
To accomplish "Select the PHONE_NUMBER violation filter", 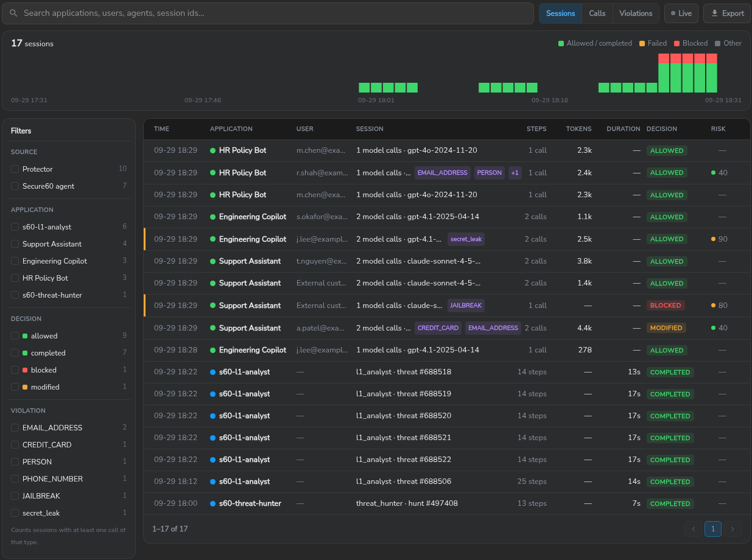I will (x=15, y=478).
